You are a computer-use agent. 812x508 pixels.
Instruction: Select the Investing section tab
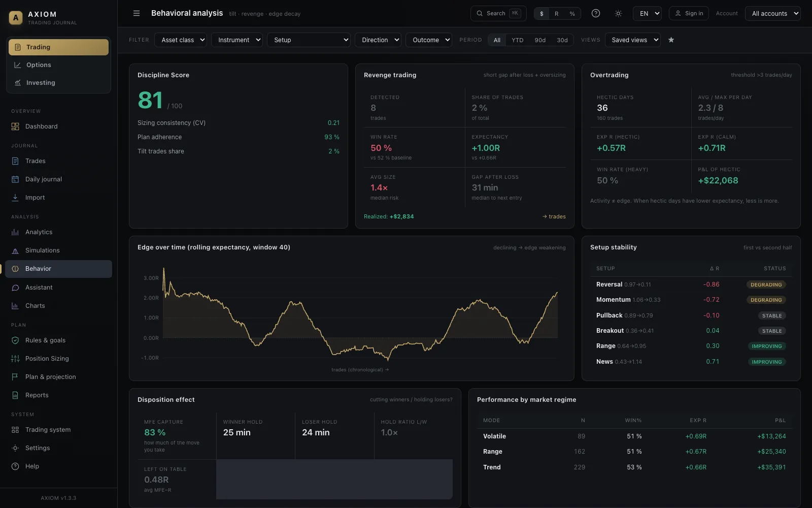pos(58,83)
